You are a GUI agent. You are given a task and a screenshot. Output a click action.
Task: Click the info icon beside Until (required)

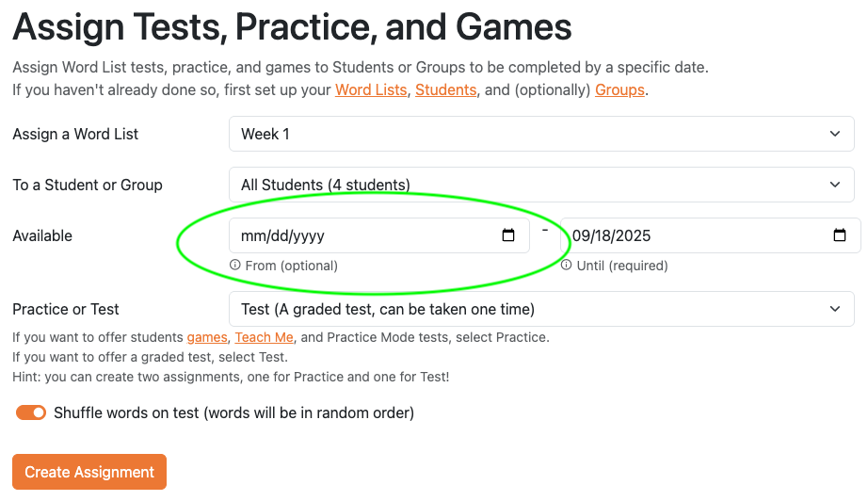coord(567,266)
